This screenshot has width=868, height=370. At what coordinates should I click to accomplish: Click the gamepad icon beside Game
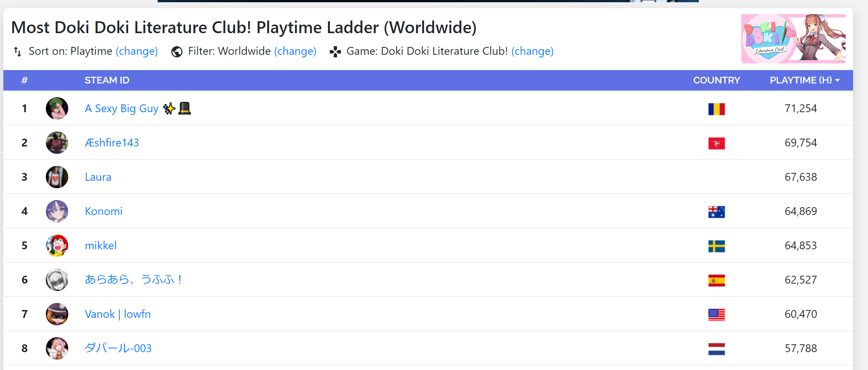[x=335, y=52]
